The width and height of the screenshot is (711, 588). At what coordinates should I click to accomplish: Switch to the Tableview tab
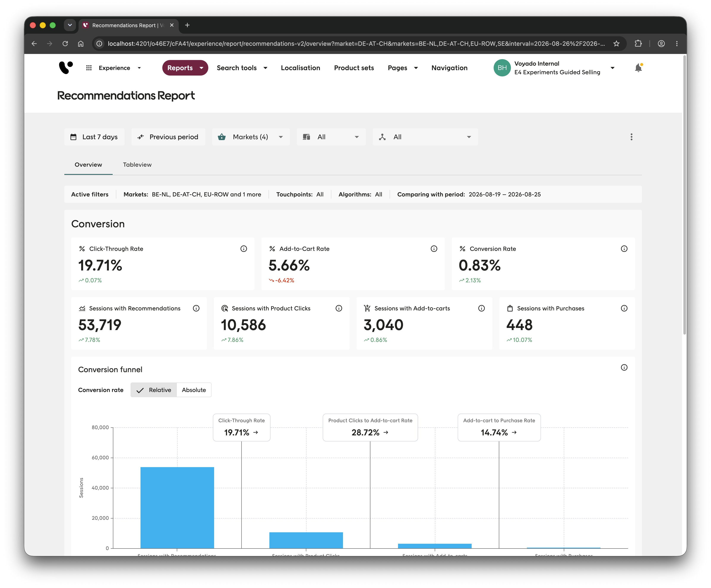pyautogui.click(x=137, y=164)
